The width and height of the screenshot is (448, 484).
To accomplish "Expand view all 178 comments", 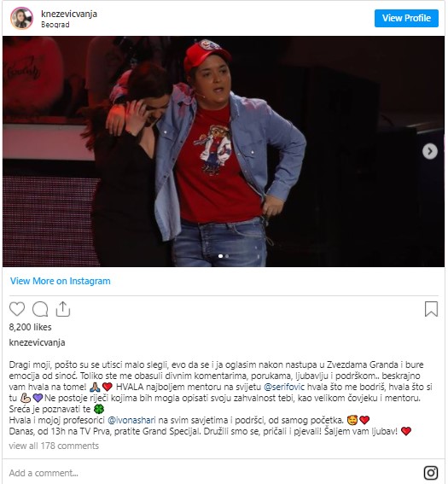I will point(54,446).
